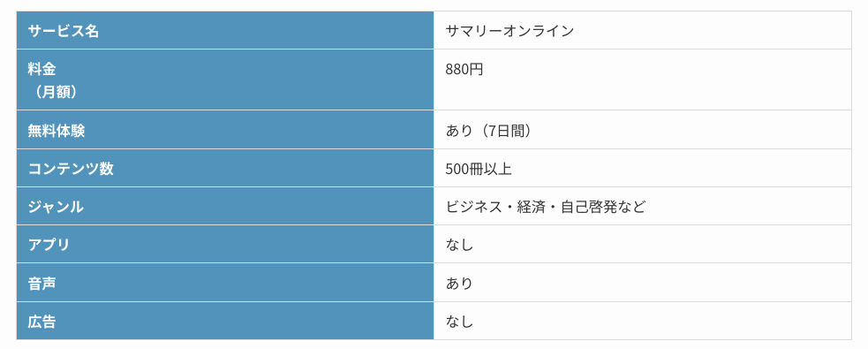
Task: Click the 無料体験 header cell
Action: 225,130
